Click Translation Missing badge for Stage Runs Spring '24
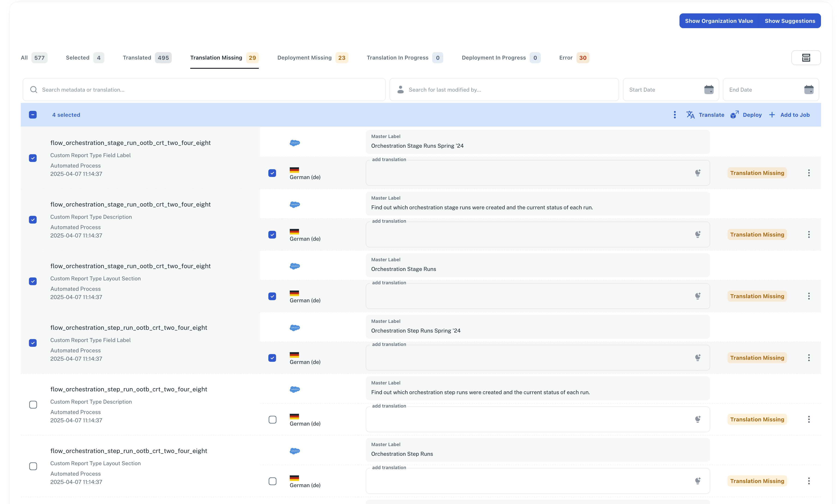The height and width of the screenshot is (504, 839). pos(757,173)
